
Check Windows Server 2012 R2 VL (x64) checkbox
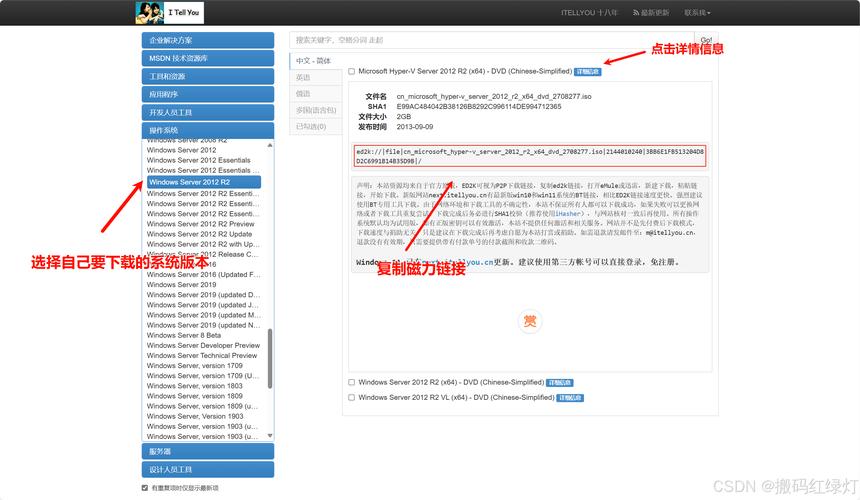click(x=352, y=397)
